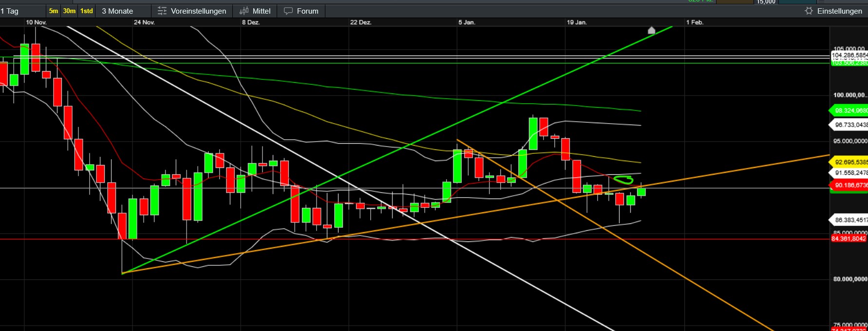The image size is (868, 331).
Task: Select the 5m timeframe shortcut
Action: click(54, 11)
